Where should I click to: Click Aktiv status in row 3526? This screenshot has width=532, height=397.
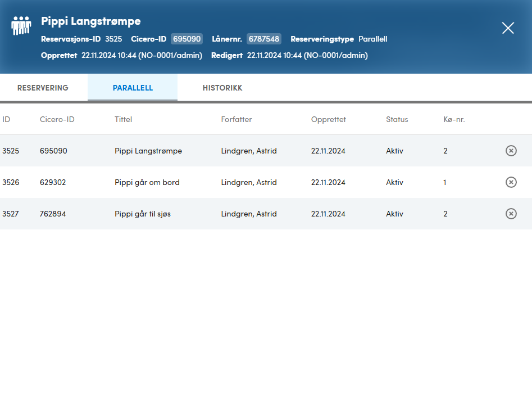coord(394,182)
